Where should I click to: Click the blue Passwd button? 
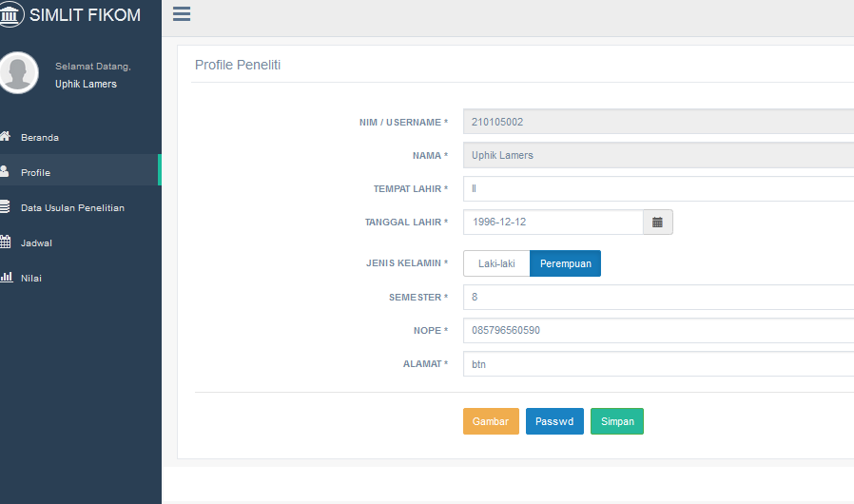554,421
